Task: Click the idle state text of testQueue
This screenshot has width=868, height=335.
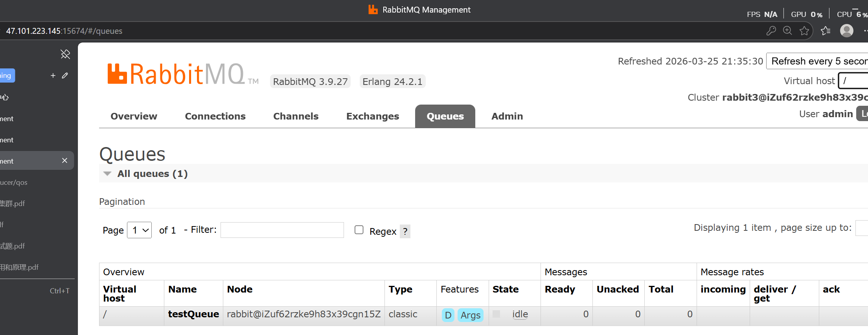Action: click(520, 314)
